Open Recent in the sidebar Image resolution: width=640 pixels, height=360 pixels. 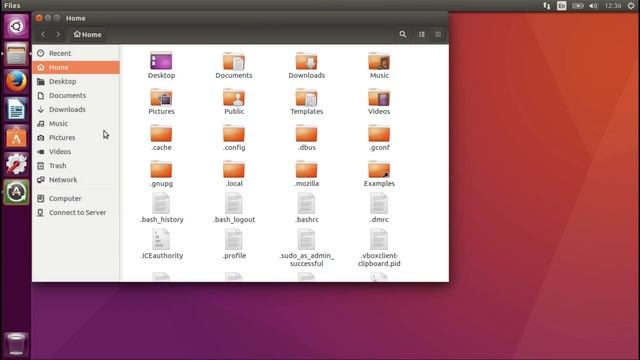76,53
